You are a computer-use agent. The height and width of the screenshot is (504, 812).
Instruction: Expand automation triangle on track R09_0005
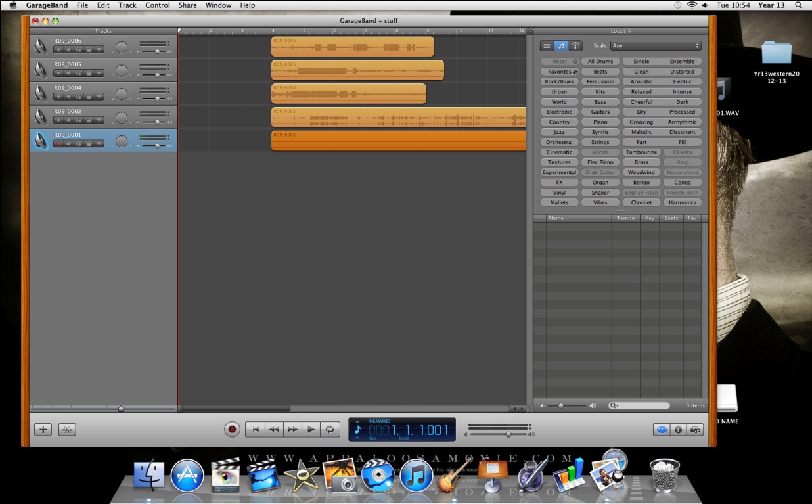pos(99,73)
